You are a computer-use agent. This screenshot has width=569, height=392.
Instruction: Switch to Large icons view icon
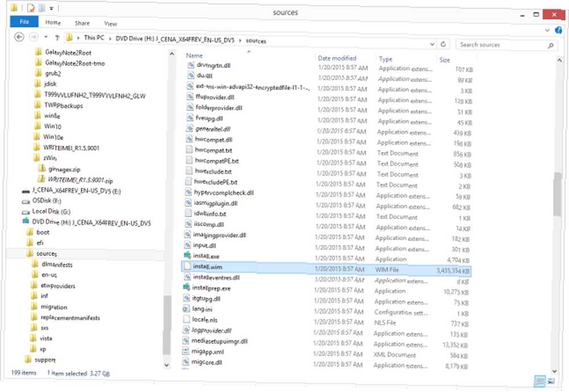click(x=551, y=381)
